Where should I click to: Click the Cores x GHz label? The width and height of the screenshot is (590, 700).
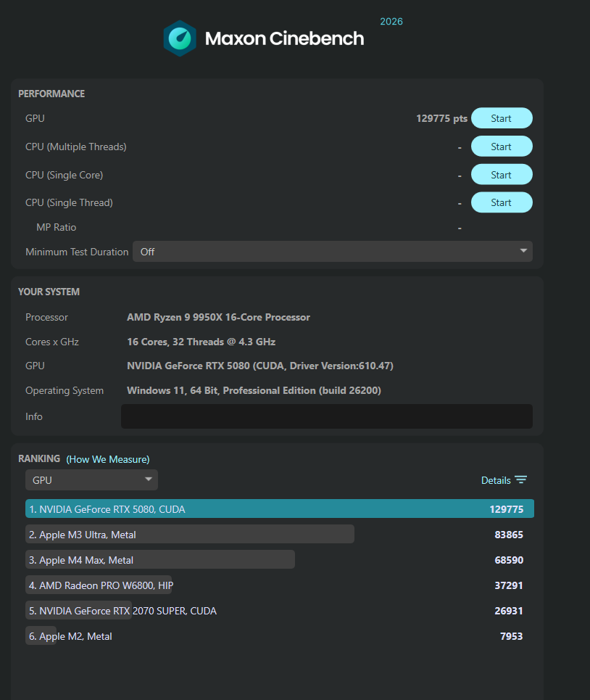[52, 342]
